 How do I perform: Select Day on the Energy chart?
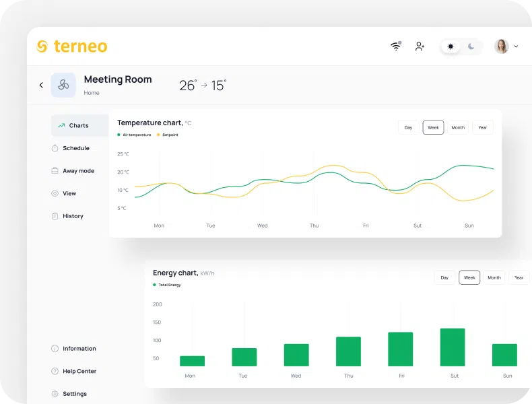pyautogui.click(x=444, y=277)
